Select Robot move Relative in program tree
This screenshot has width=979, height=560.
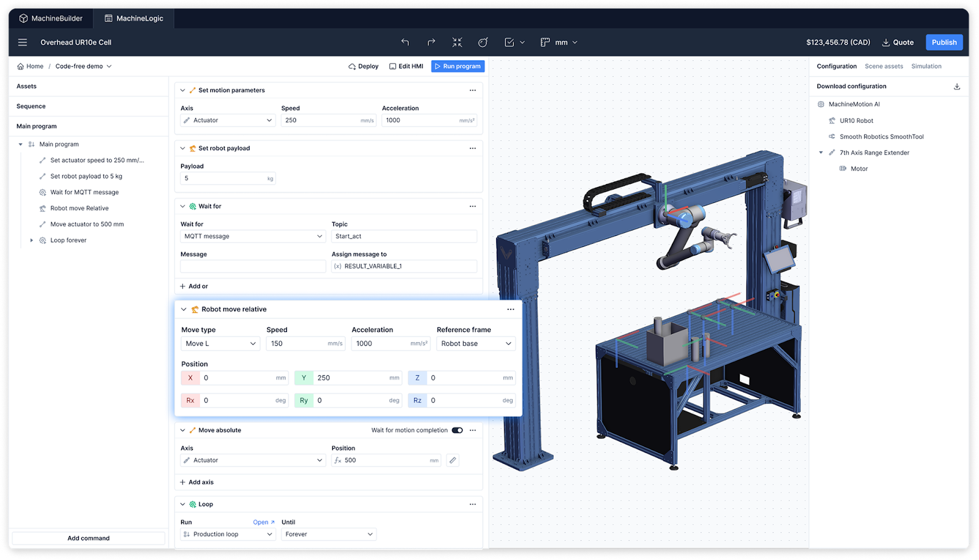80,208
